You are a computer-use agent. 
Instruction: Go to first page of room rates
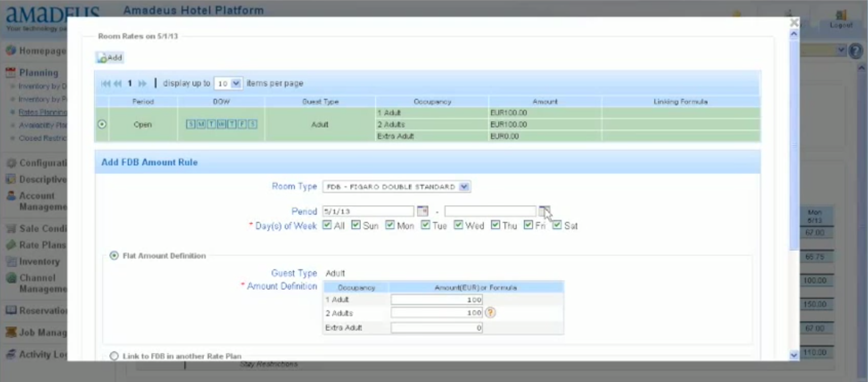click(x=105, y=84)
